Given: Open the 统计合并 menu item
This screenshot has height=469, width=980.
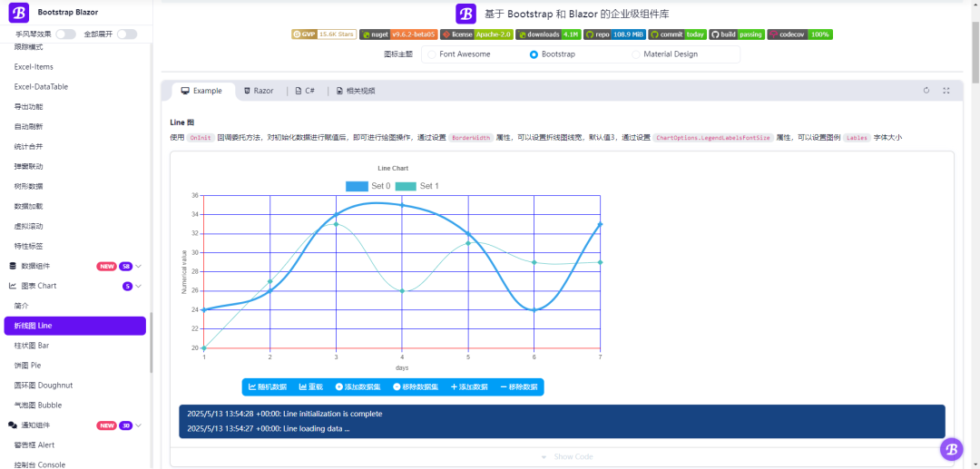Looking at the screenshot, I should pos(75,147).
